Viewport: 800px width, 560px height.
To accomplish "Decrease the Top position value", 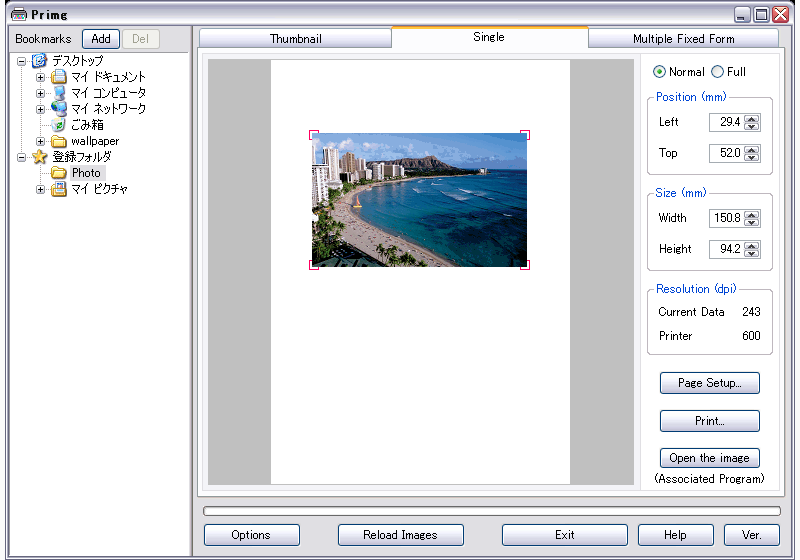I will (x=752, y=157).
